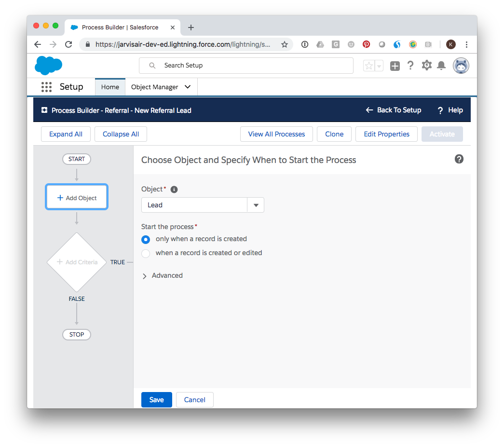This screenshot has width=504, height=447.
Task: Open Salesforce help question mark in header
Action: coord(410,66)
